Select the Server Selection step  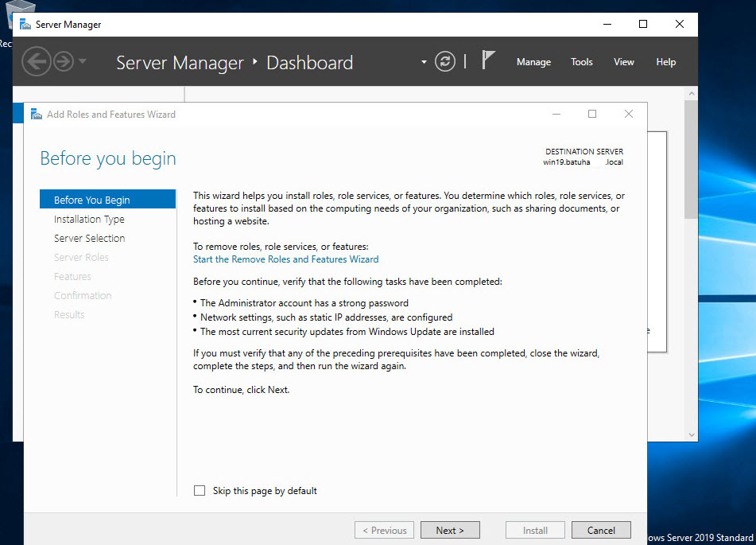pyautogui.click(x=89, y=239)
